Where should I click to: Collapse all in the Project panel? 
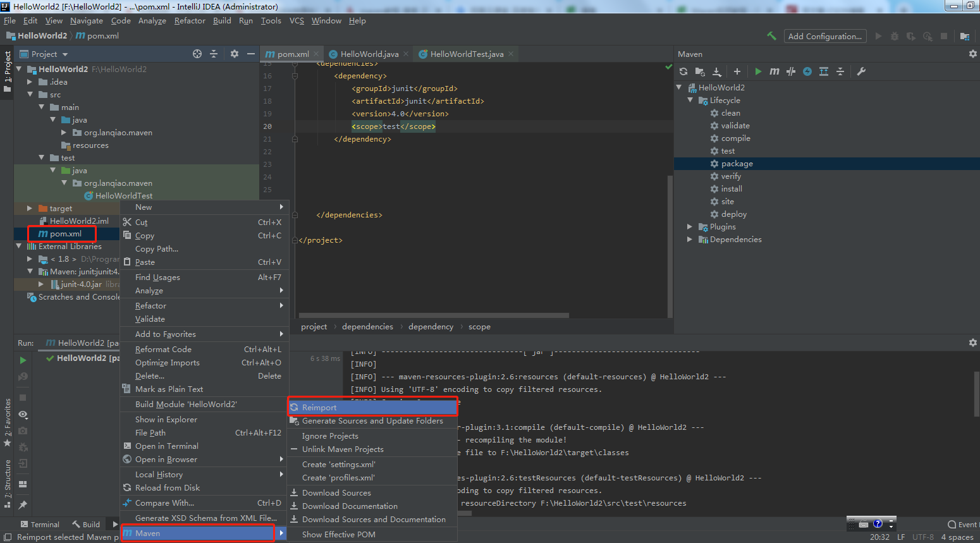214,54
